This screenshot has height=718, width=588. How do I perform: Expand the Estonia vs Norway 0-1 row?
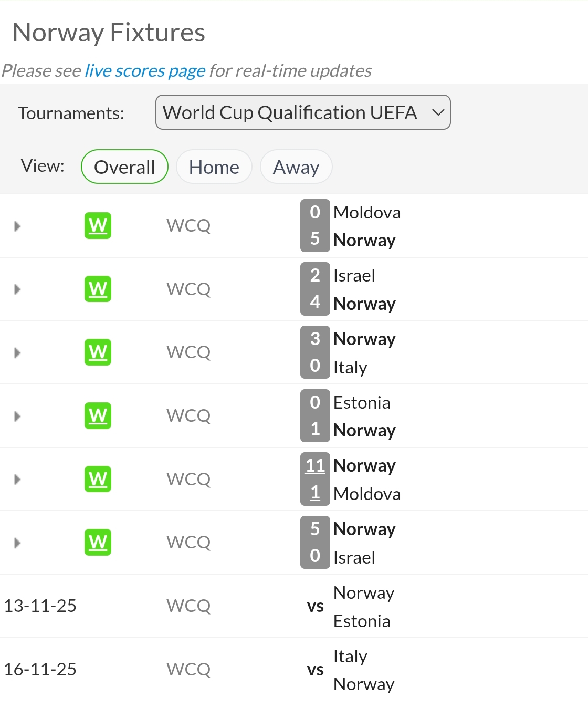tap(17, 417)
